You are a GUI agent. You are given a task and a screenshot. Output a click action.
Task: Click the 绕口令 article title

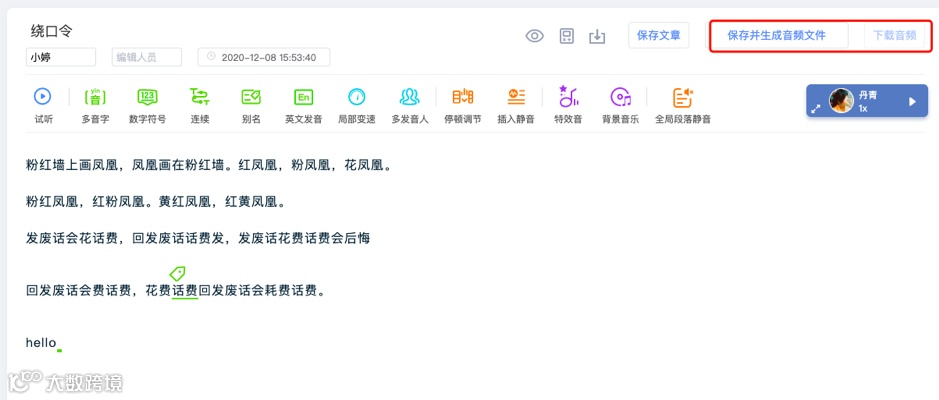pyautogui.click(x=52, y=32)
